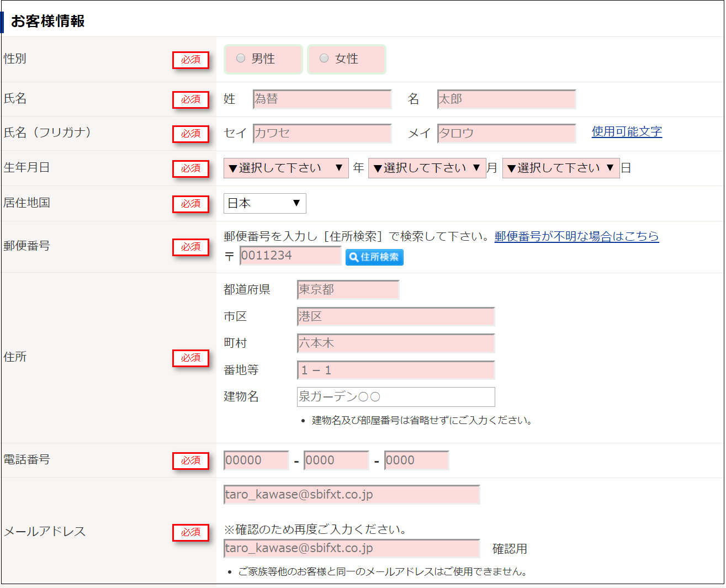This screenshot has width=726, height=588.
Task: Click the 姓 name input field
Action: click(322, 99)
